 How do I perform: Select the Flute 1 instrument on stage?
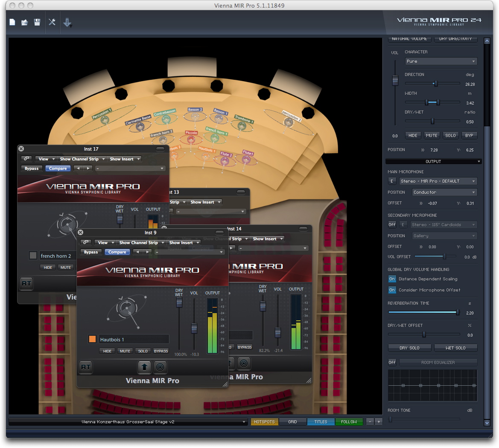[246, 159]
